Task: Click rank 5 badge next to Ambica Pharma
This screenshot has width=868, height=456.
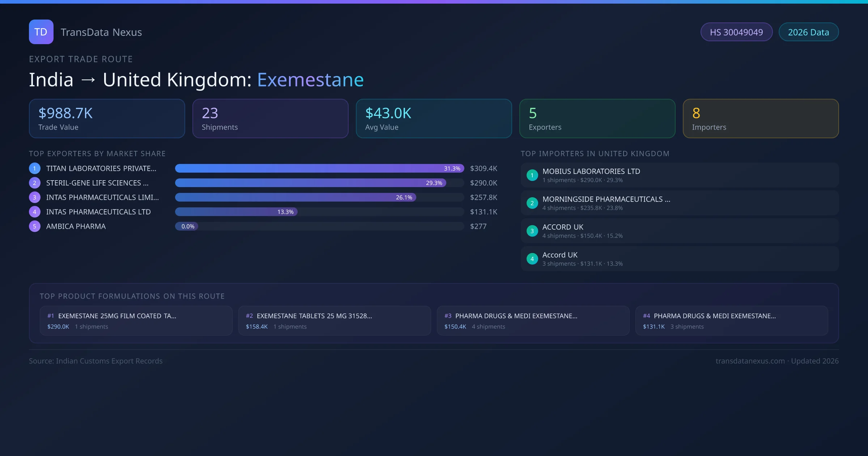Action: (34, 226)
